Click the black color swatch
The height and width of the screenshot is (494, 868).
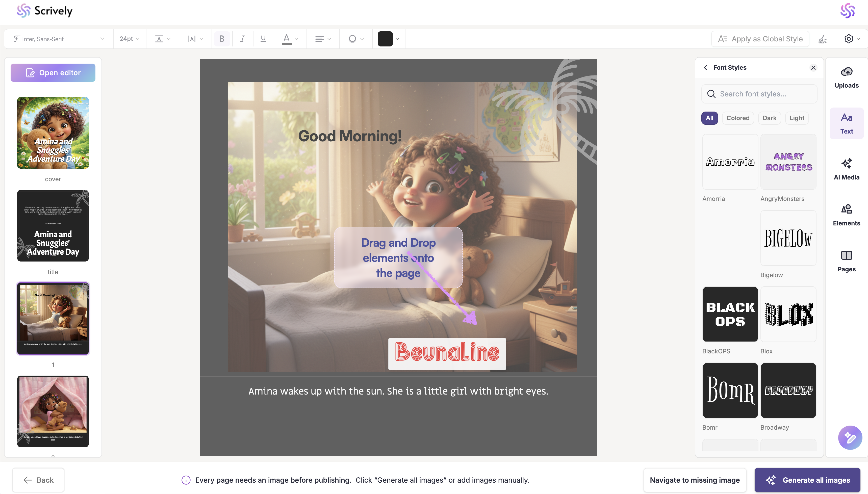click(385, 39)
